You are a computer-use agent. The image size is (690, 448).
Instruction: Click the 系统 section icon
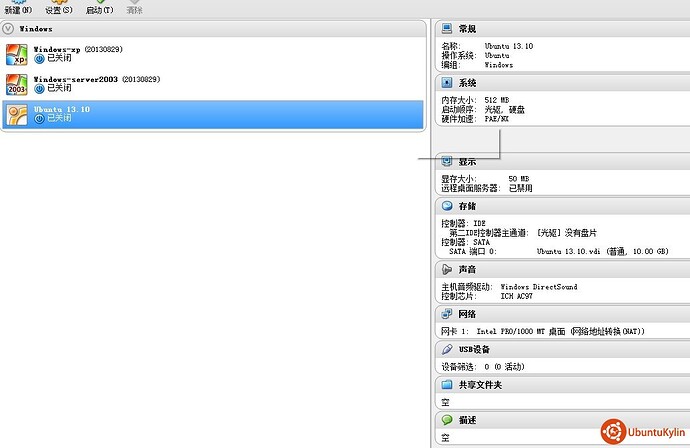coord(447,83)
